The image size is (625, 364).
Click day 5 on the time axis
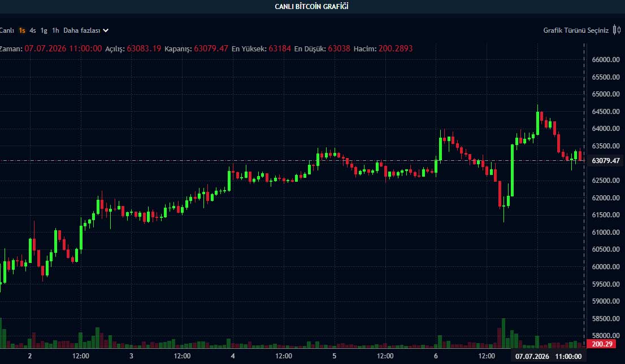click(335, 356)
